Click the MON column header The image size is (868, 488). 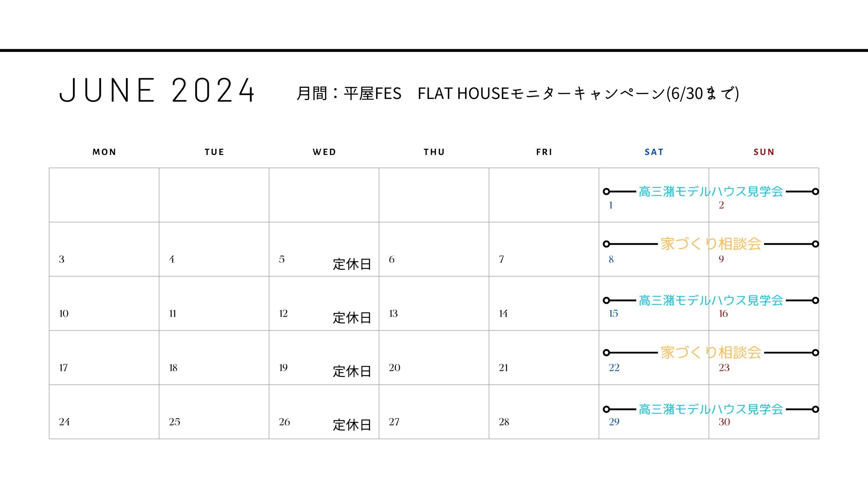tap(104, 152)
